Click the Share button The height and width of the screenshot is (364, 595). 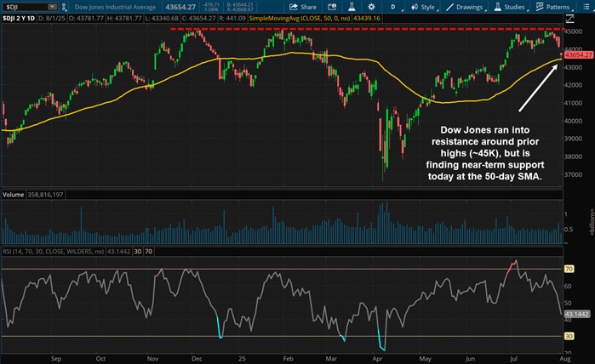pyautogui.click(x=303, y=7)
